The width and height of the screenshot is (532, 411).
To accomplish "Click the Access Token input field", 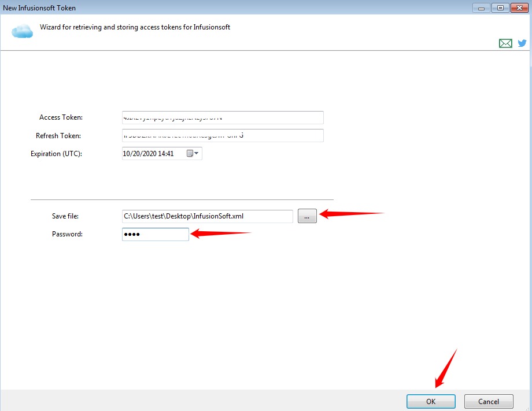I will (223, 118).
